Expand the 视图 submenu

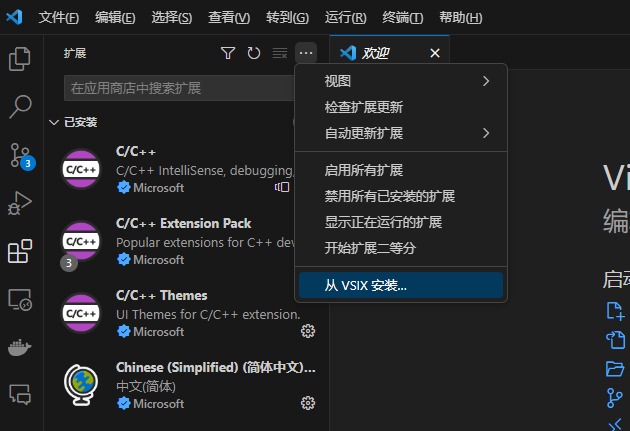(401, 81)
